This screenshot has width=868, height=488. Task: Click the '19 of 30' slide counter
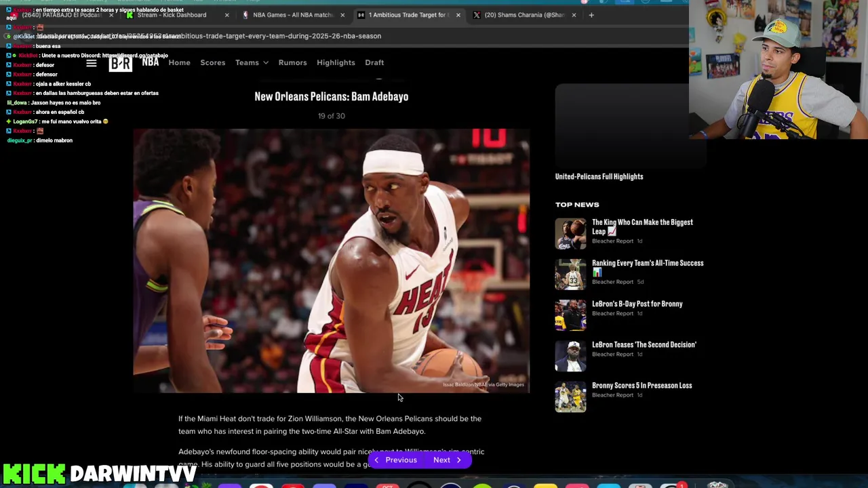(331, 116)
